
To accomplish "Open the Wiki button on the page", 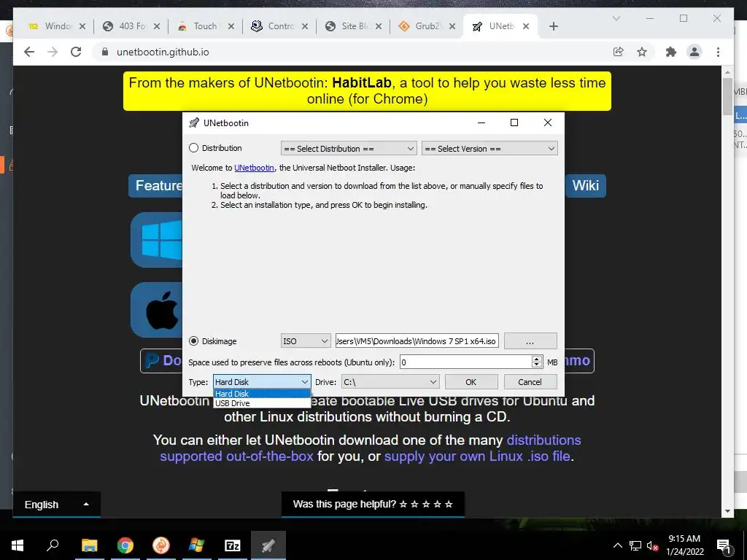I will click(x=586, y=185).
